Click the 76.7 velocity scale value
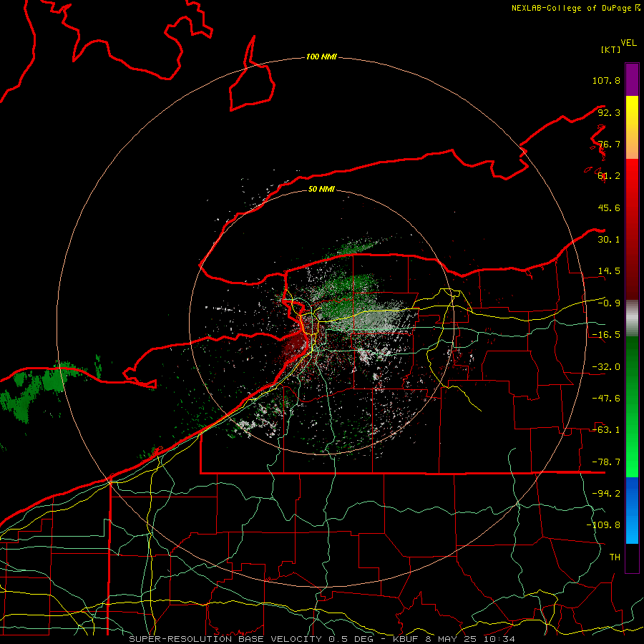This screenshot has width=644, height=644. point(609,144)
